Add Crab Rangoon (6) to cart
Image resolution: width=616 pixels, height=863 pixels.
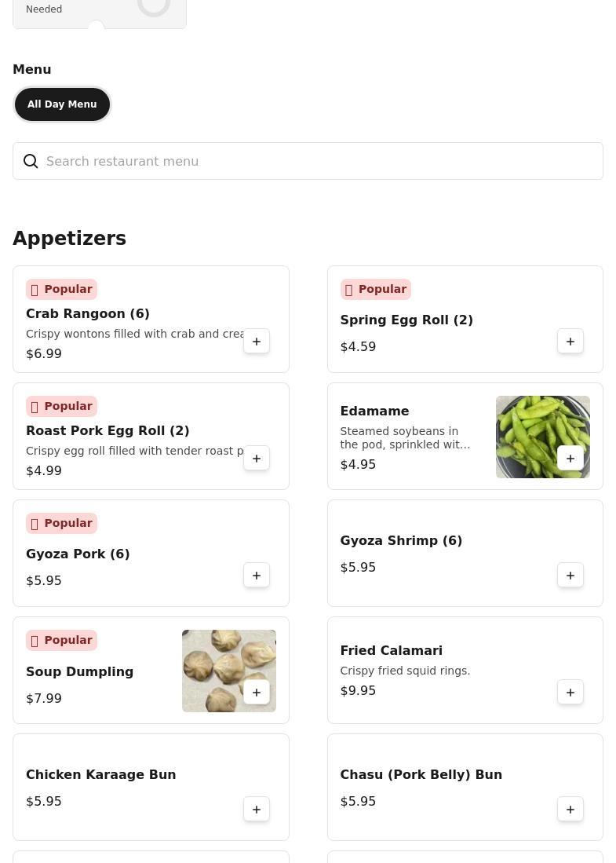pyautogui.click(x=257, y=342)
